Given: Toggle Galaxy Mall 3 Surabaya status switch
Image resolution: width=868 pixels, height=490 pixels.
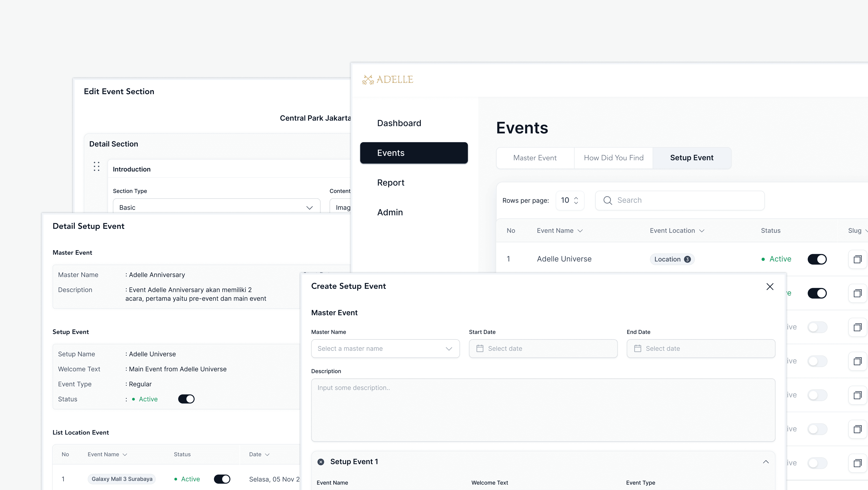Looking at the screenshot, I should (x=222, y=479).
